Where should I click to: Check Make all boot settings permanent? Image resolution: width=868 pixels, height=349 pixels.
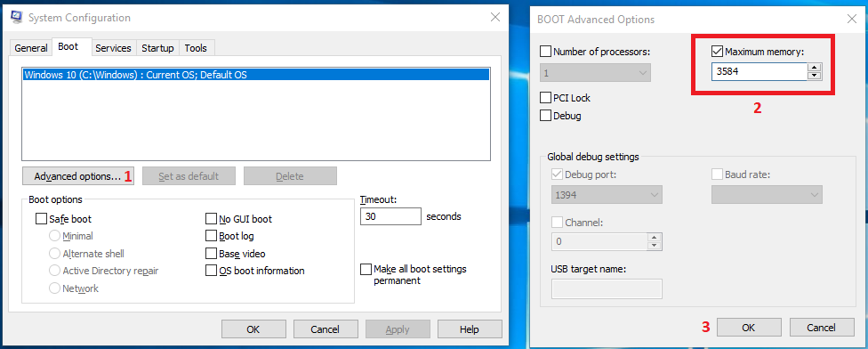[x=366, y=269]
